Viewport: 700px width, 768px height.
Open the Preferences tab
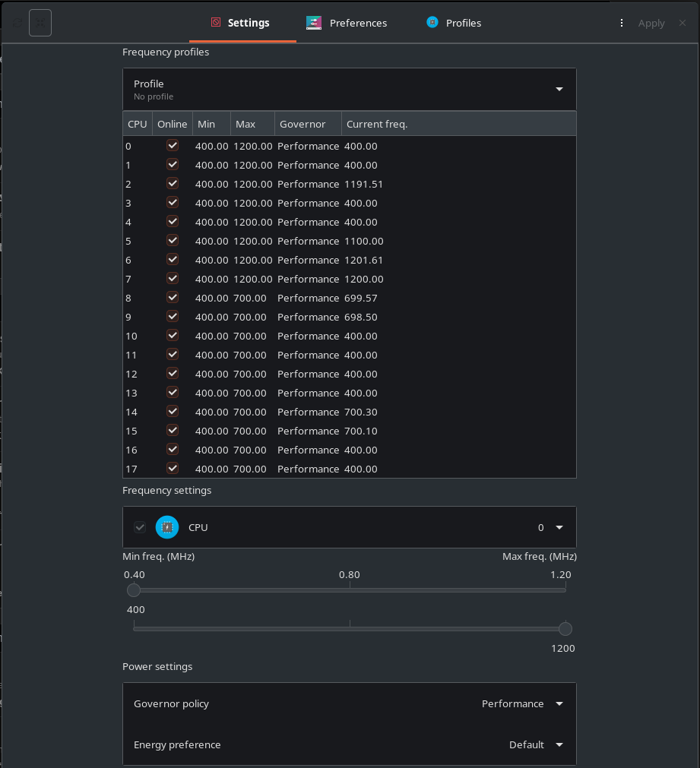[x=347, y=23]
